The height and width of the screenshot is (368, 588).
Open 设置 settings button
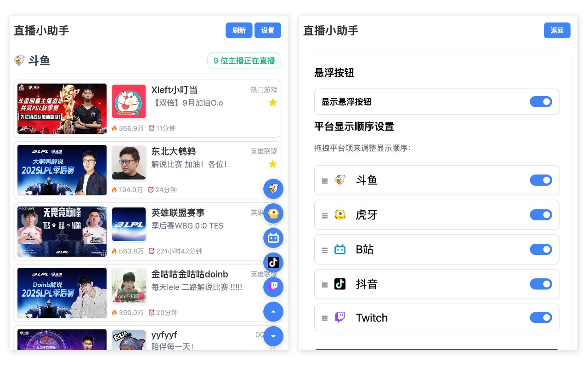click(x=268, y=30)
